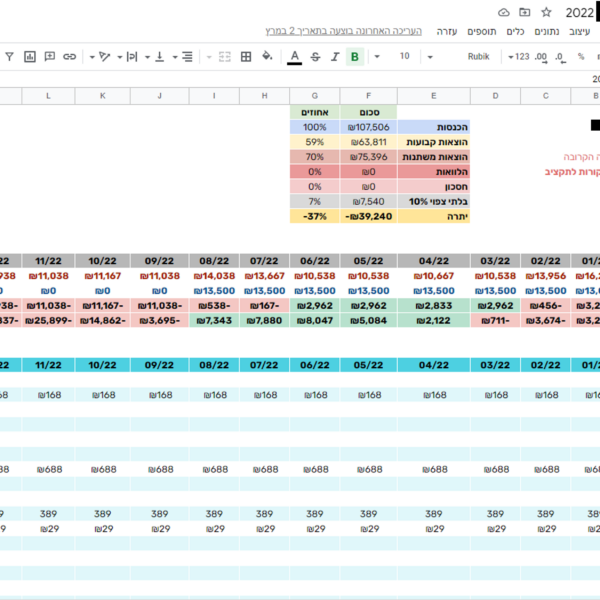Click the cloud document status icon
Viewport: 600px width, 600px height.
click(504, 13)
